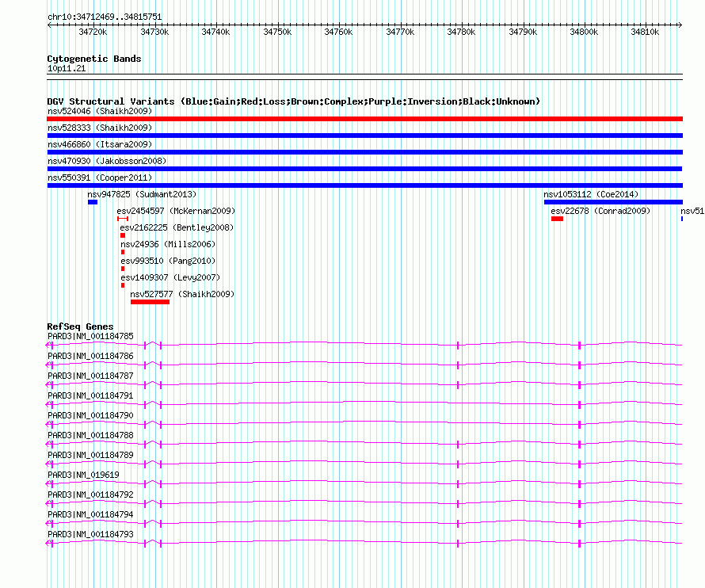Open nsv528333 (Shaikh2009) variant label
Screen dimensions: 705x588
pyautogui.click(x=100, y=128)
